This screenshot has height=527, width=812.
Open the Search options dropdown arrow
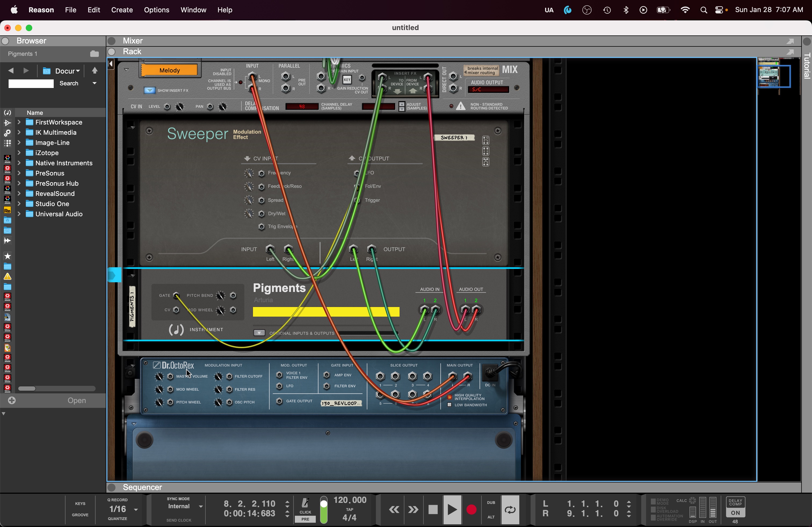[95, 83]
